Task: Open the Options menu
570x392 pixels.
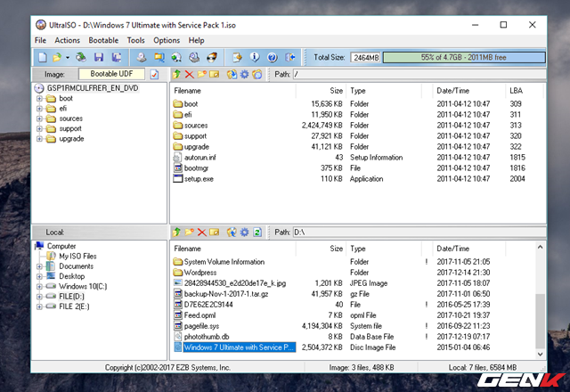Action: tap(167, 40)
